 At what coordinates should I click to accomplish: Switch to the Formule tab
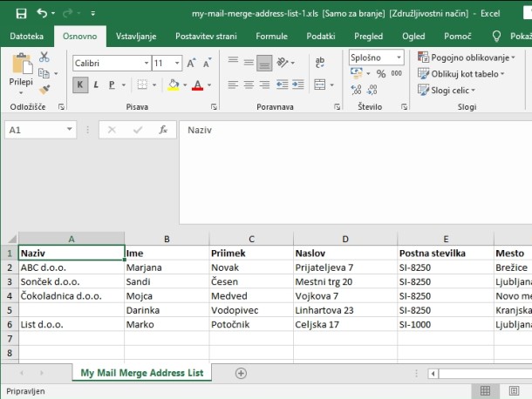[x=271, y=37]
